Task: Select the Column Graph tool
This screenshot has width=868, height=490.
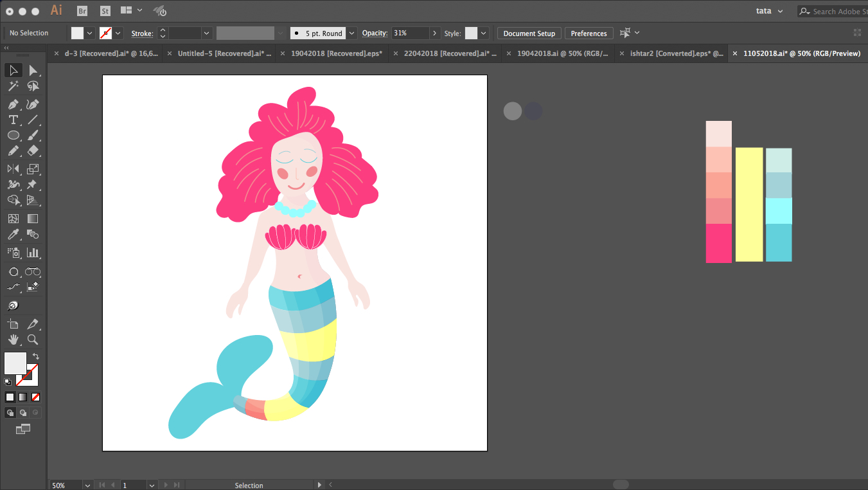Action: 33,253
